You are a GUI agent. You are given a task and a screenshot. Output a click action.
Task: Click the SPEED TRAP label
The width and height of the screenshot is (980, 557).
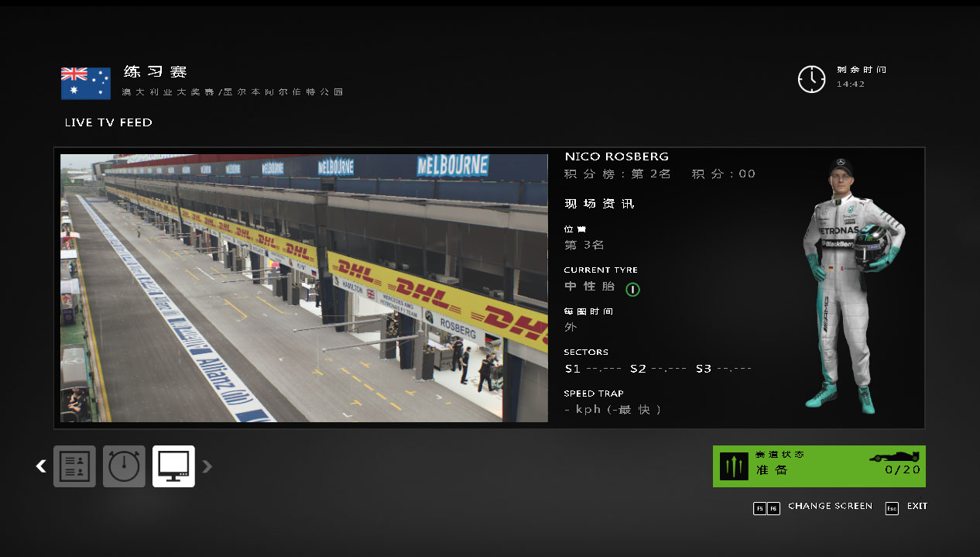594,394
